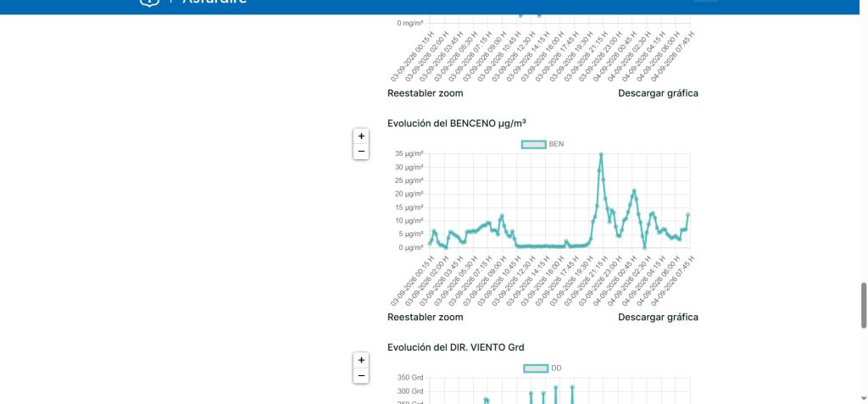Click the BEN legend label text
Viewport: 868px width, 404px height.
click(x=556, y=145)
